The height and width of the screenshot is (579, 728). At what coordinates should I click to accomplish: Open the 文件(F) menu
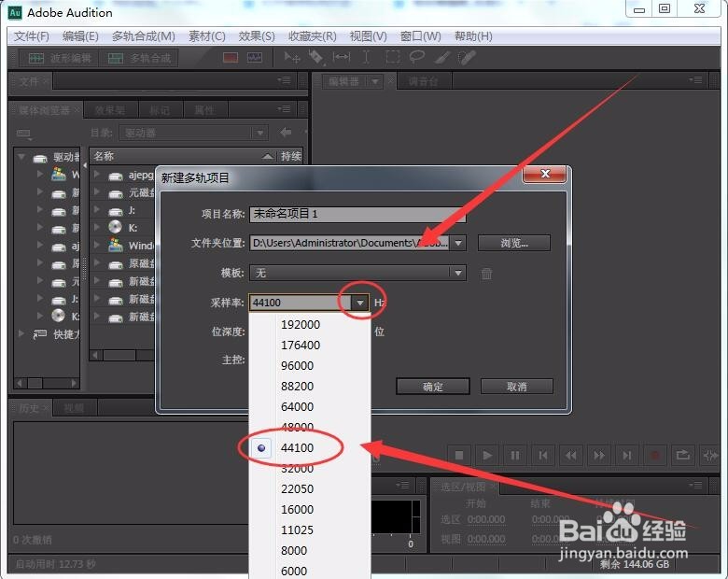32,36
